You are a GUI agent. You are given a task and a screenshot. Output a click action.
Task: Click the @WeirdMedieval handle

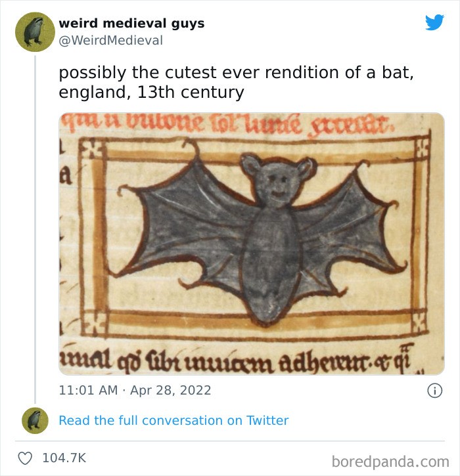[110, 40]
